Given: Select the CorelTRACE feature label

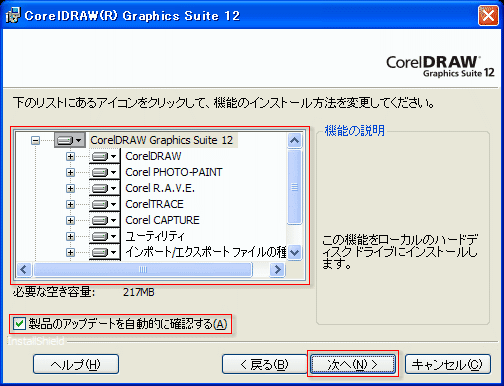Looking at the screenshot, I should point(154,204).
